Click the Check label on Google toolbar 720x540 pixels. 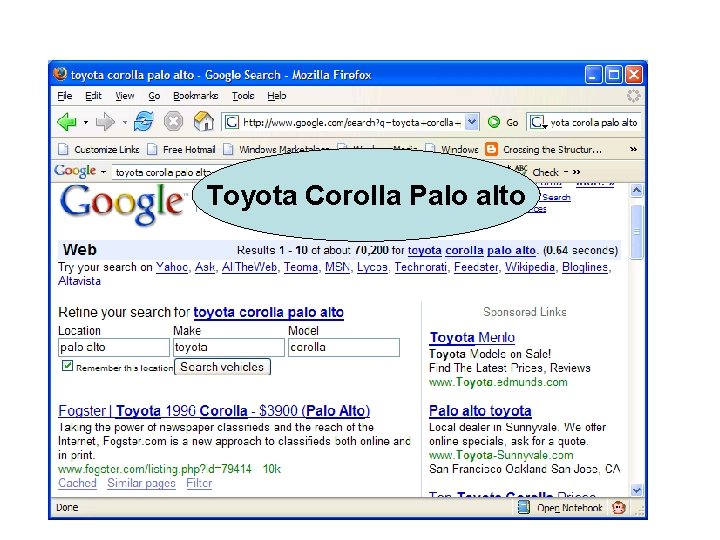click(x=546, y=172)
